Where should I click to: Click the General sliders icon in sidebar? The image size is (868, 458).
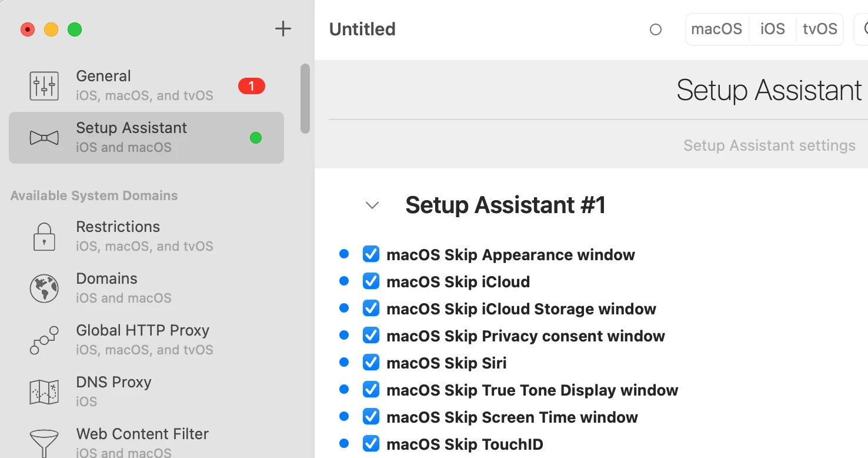tap(44, 86)
